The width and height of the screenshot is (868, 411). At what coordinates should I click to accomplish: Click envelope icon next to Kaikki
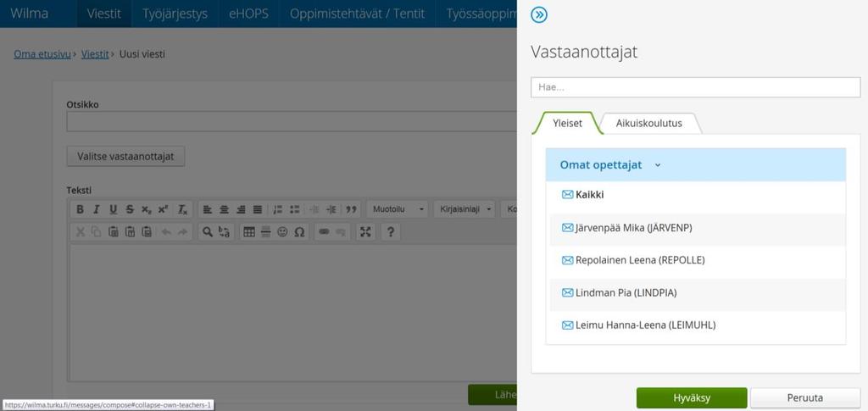click(x=567, y=195)
